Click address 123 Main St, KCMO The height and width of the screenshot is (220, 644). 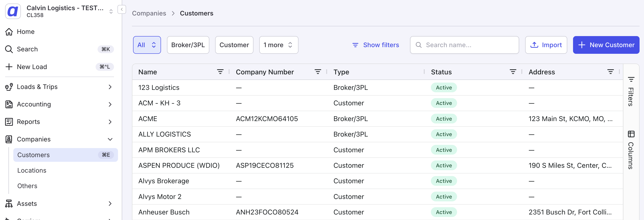(571, 119)
